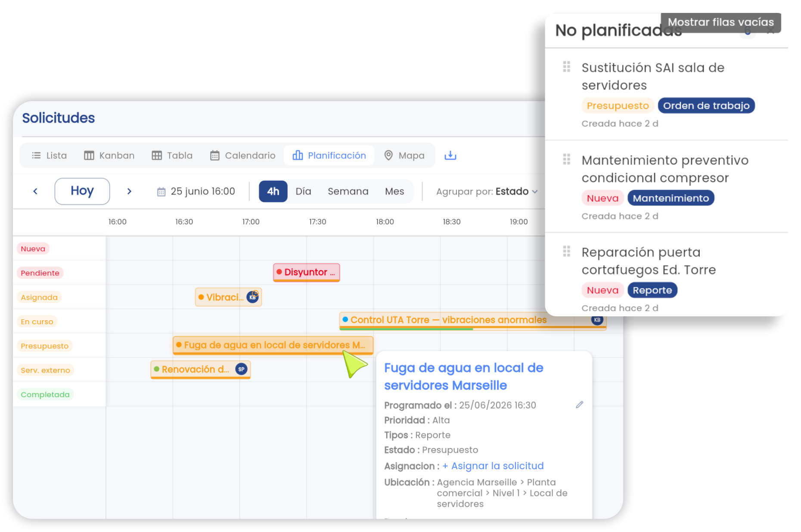Select the Semana time scale
The width and height of the screenshot is (801, 532).
(348, 191)
